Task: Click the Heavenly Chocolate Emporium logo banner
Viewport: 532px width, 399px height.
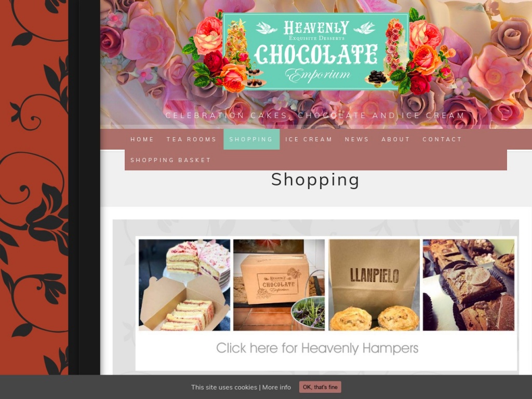Action: (316, 51)
